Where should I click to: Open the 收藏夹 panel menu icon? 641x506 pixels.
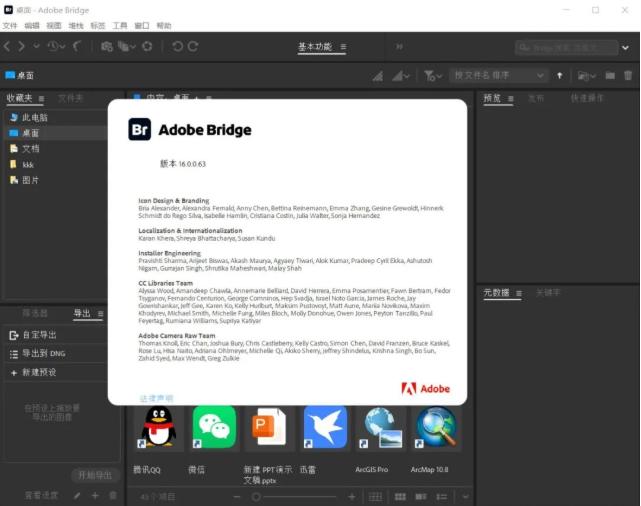[41, 99]
